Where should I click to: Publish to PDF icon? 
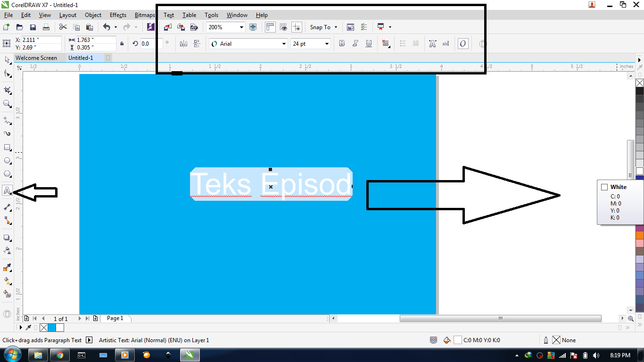pyautogui.click(x=194, y=27)
